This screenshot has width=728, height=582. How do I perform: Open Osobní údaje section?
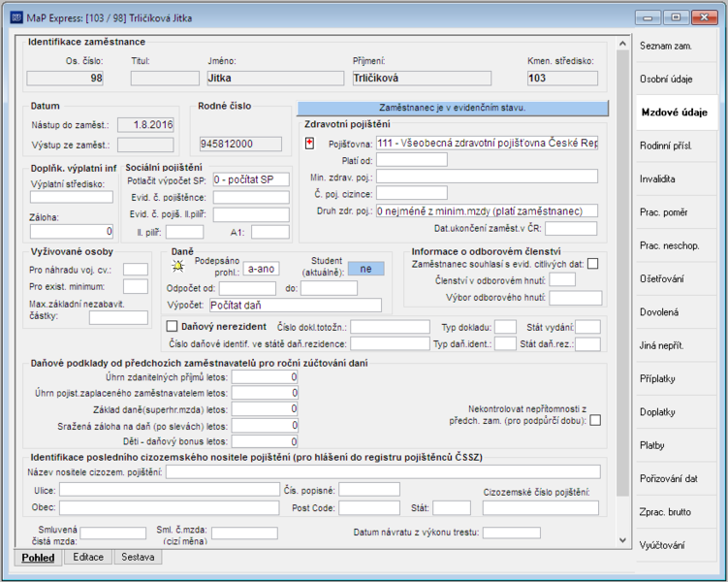pyautogui.click(x=676, y=79)
